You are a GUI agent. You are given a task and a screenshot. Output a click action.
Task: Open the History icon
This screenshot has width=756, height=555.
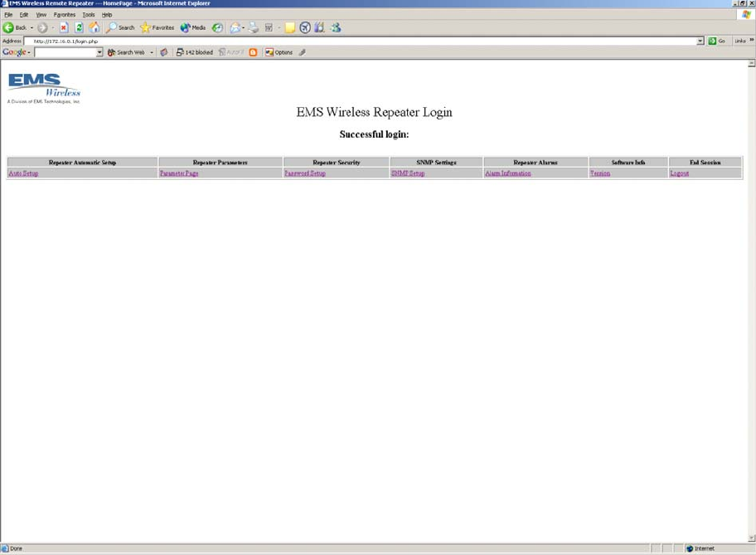(x=217, y=27)
